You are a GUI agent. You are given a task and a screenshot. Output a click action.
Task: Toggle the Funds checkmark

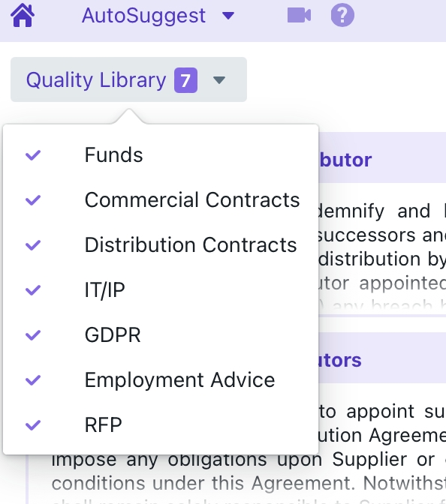(x=33, y=155)
